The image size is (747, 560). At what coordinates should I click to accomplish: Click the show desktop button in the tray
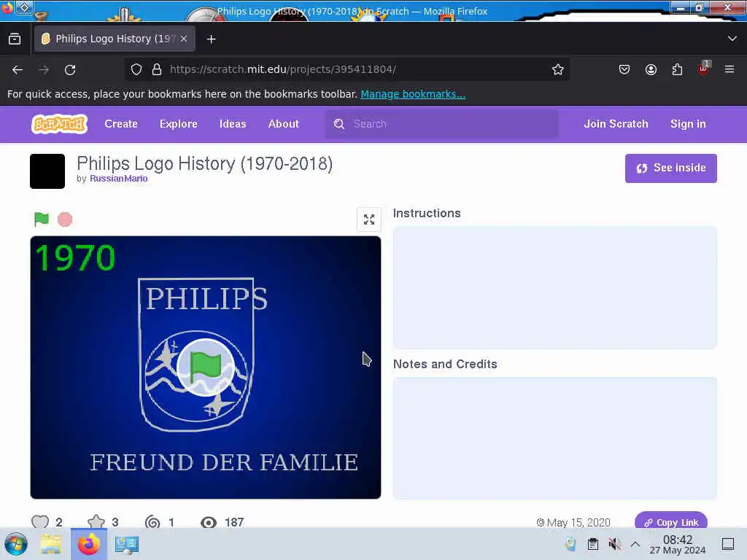pos(728,544)
